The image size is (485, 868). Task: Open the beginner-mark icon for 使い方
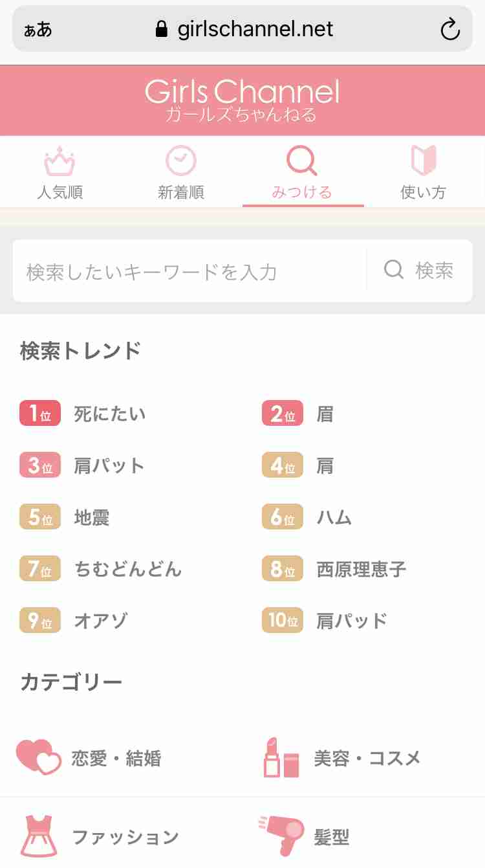[424, 161]
